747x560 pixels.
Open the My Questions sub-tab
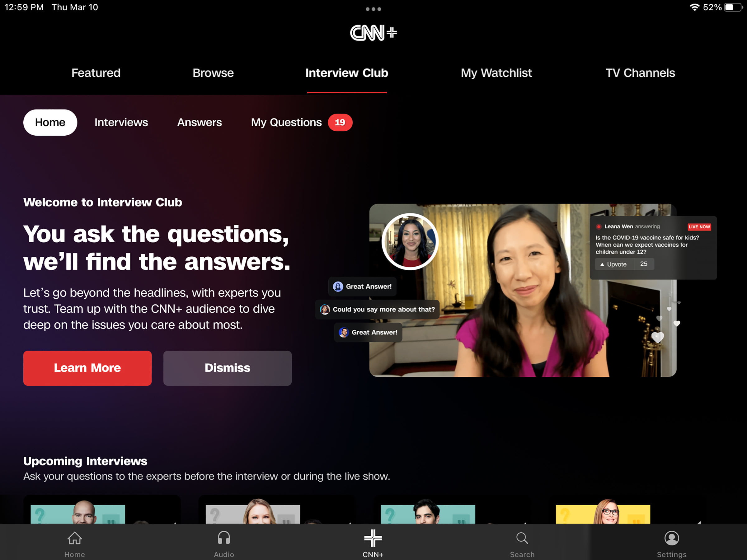[286, 122]
